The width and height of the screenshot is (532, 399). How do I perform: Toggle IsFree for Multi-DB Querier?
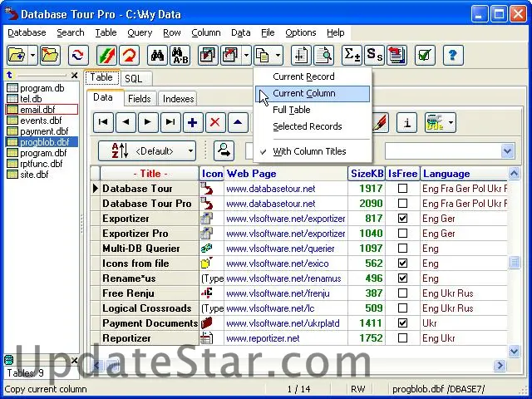click(402, 248)
